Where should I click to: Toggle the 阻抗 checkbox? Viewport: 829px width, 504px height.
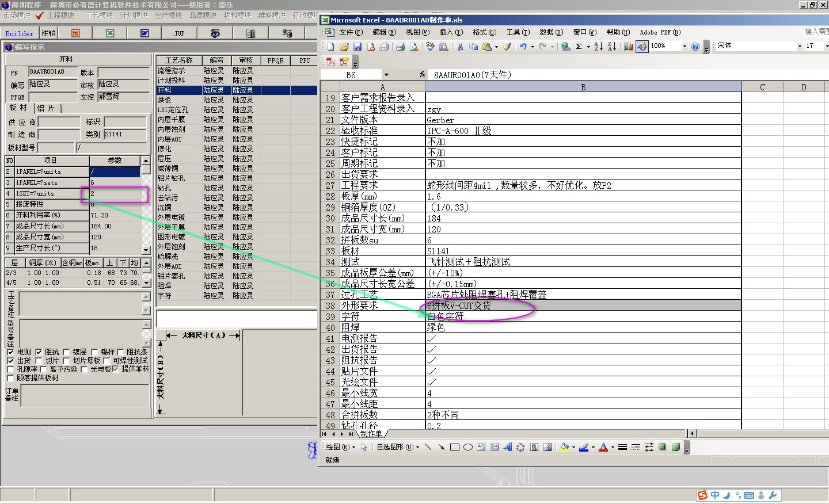[38, 352]
